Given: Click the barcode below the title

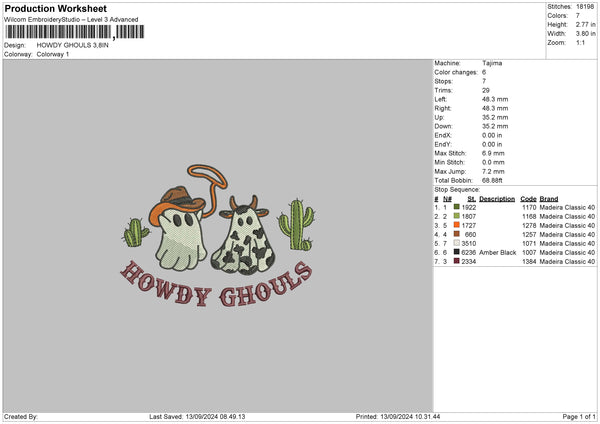Looking at the screenshot, I should pyautogui.click(x=59, y=32).
